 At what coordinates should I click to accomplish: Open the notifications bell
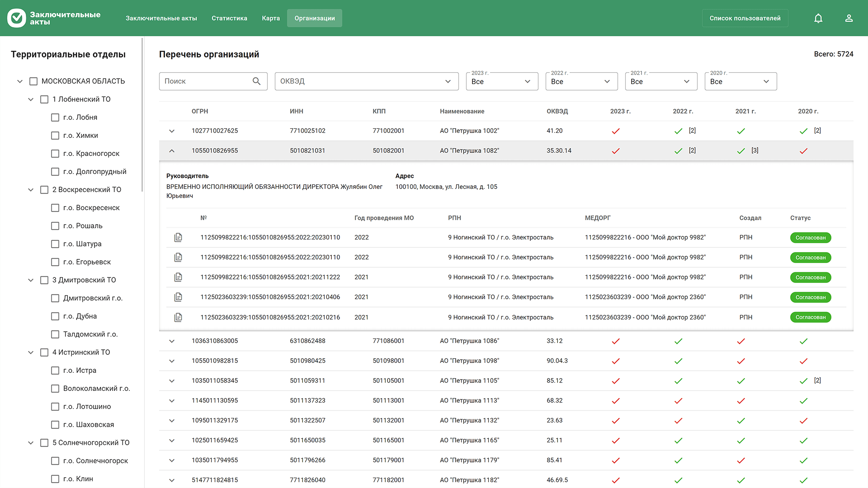coord(818,18)
